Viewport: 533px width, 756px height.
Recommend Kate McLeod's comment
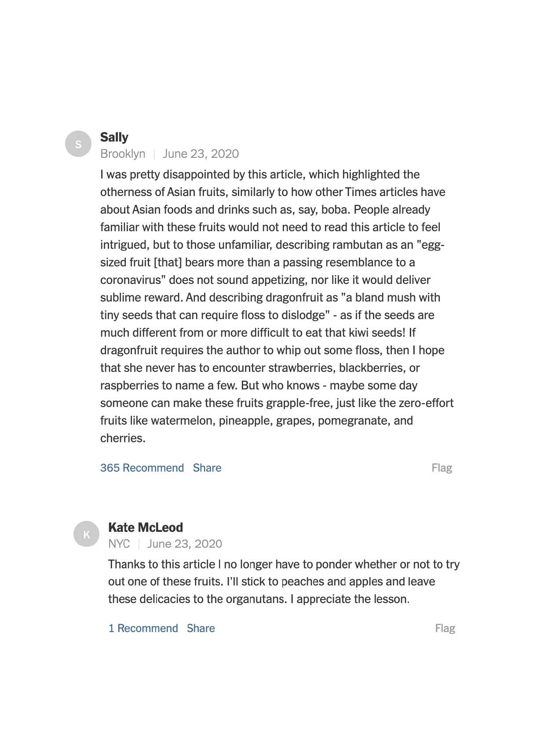(x=143, y=628)
